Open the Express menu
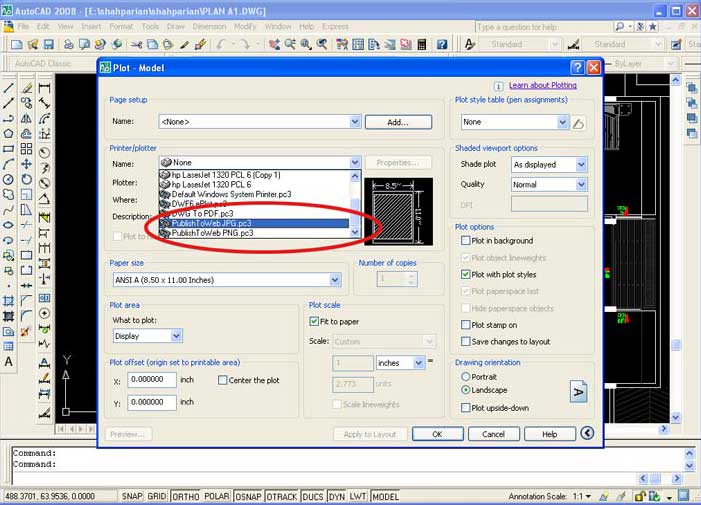 tap(335, 26)
